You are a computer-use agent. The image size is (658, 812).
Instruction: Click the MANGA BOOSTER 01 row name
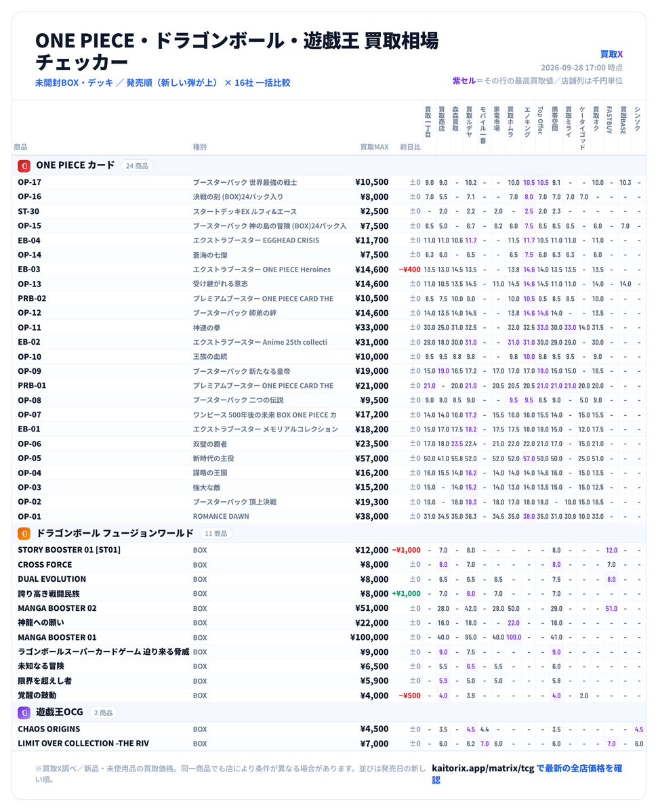tap(57, 637)
